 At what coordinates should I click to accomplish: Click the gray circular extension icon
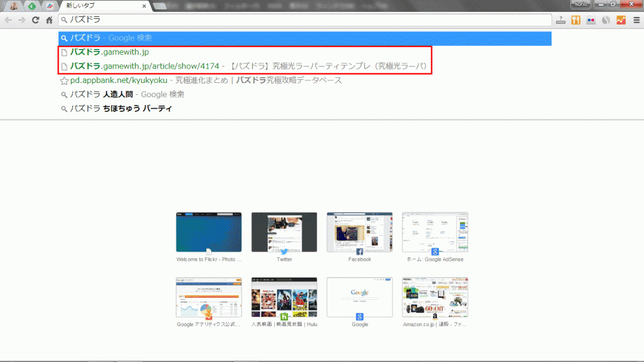606,20
